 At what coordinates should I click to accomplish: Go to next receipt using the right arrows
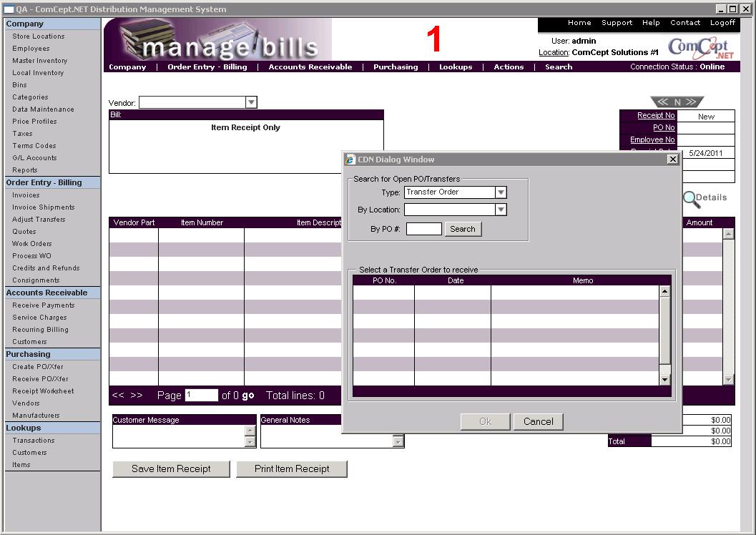click(692, 102)
